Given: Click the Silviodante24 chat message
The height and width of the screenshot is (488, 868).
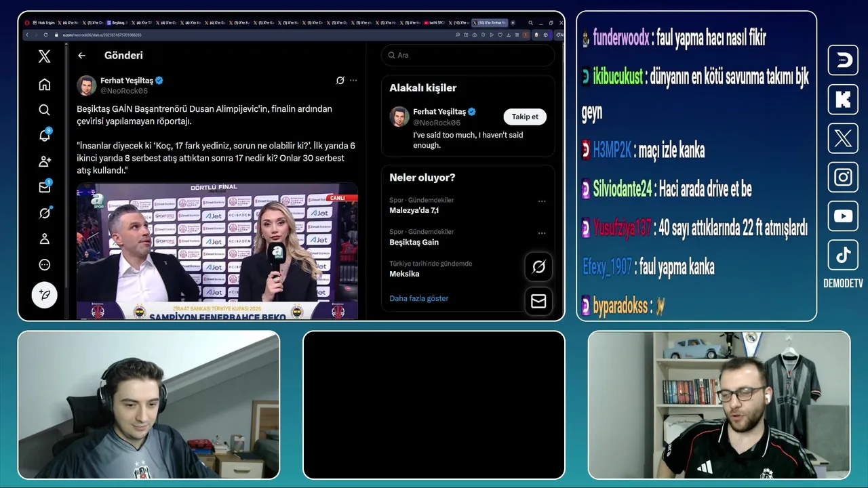Looking at the screenshot, I should pos(667,188).
